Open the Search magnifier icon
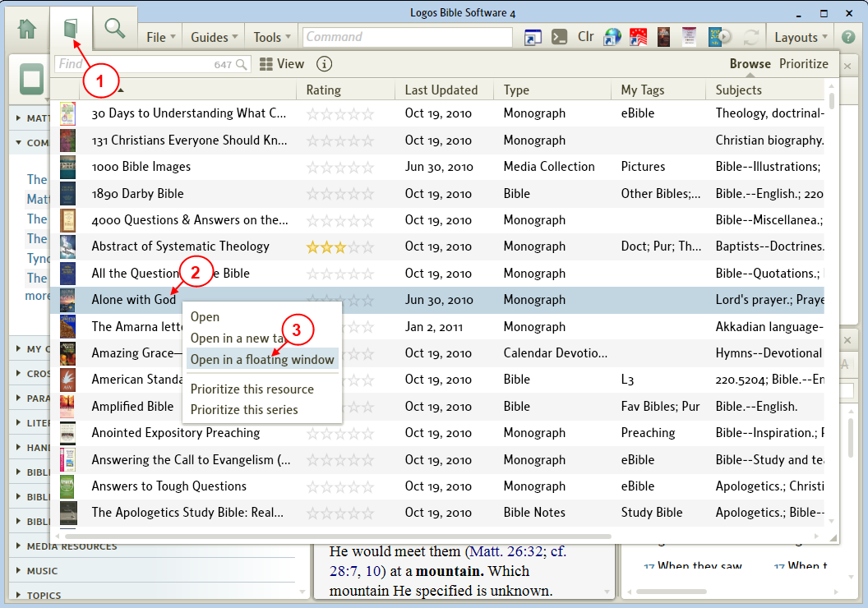The width and height of the screenshot is (868, 608). pos(114,28)
